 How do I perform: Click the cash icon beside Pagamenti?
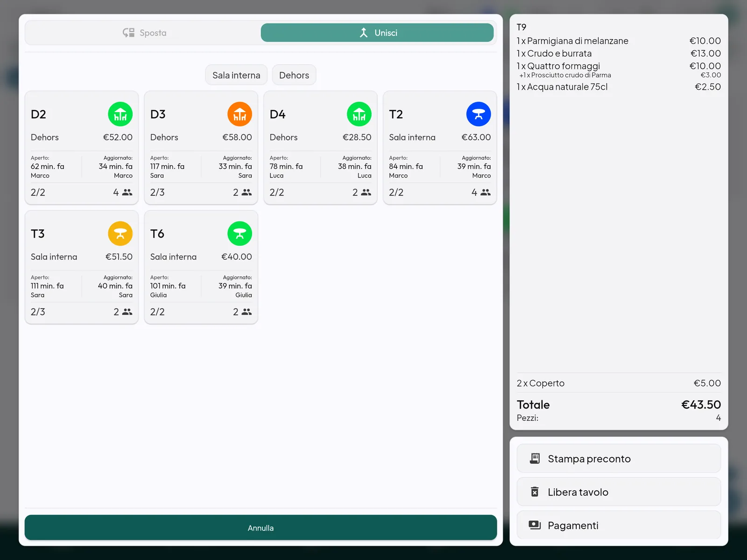(x=535, y=525)
